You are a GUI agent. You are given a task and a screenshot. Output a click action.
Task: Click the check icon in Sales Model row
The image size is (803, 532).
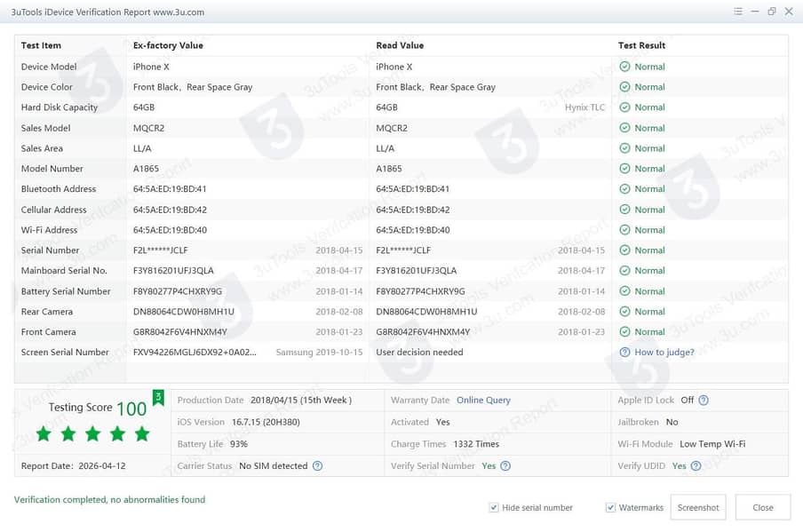(x=624, y=128)
